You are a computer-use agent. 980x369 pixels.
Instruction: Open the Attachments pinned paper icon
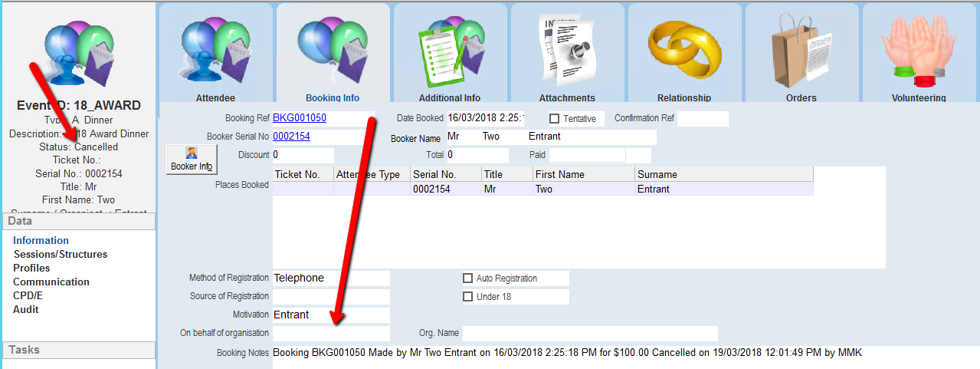point(567,49)
